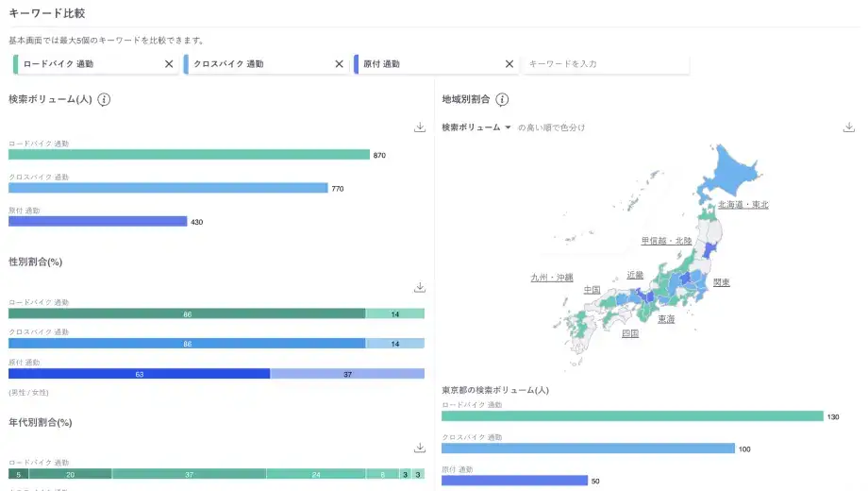Select the 中国 region link
The width and height of the screenshot is (868, 491).
pos(592,290)
